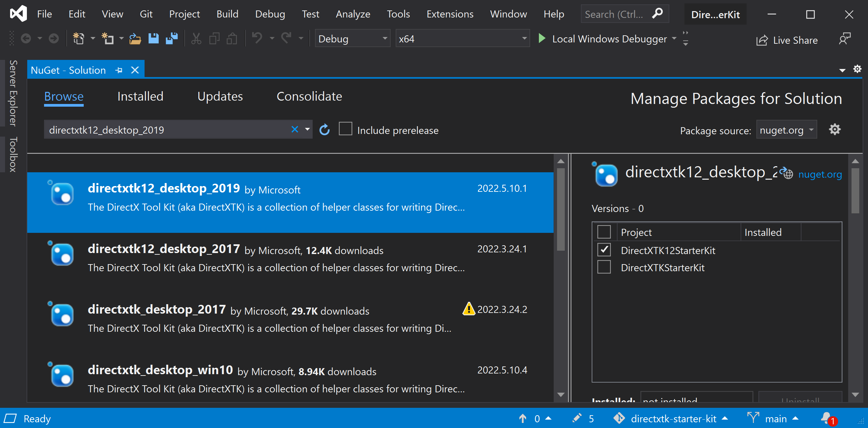868x428 pixels.
Task: Start debugging with green play icon
Action: 542,39
